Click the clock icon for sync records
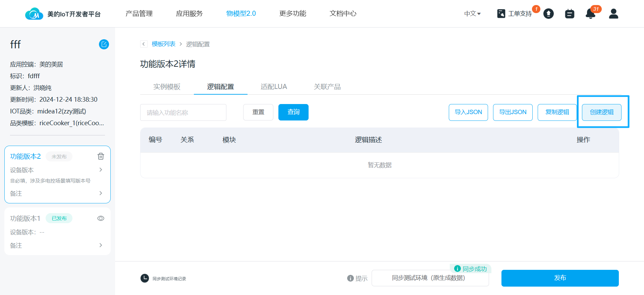Viewport: 644px width, 295px height. coord(145,278)
